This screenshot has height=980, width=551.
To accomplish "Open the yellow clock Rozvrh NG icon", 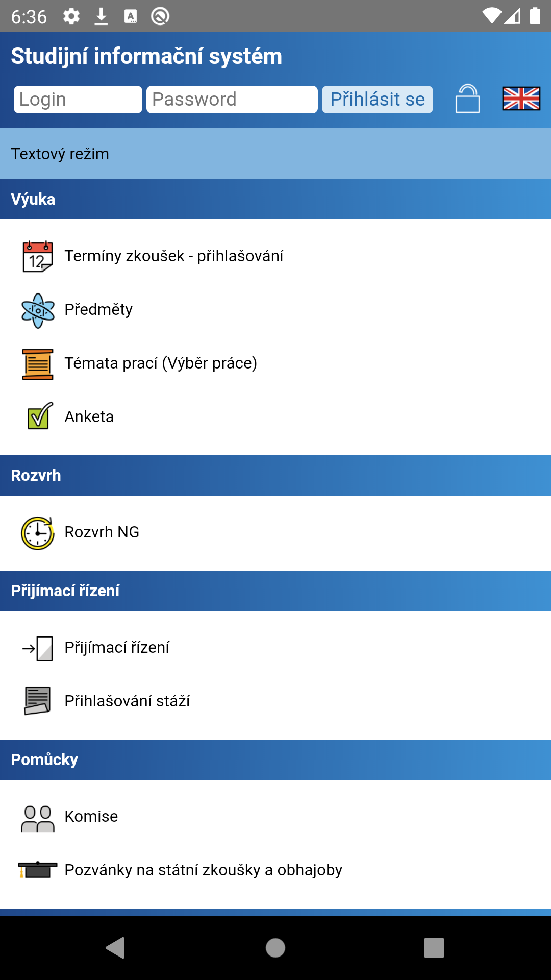I will pyautogui.click(x=38, y=533).
